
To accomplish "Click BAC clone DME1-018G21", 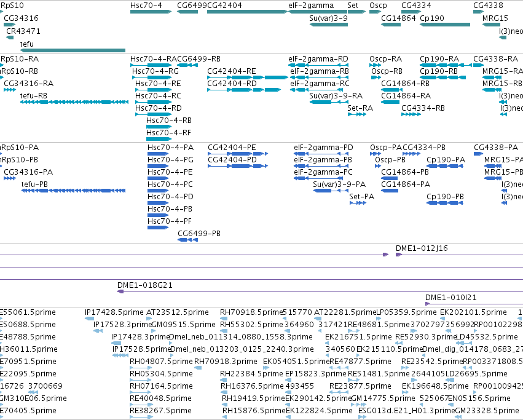I will click(x=320, y=291).
